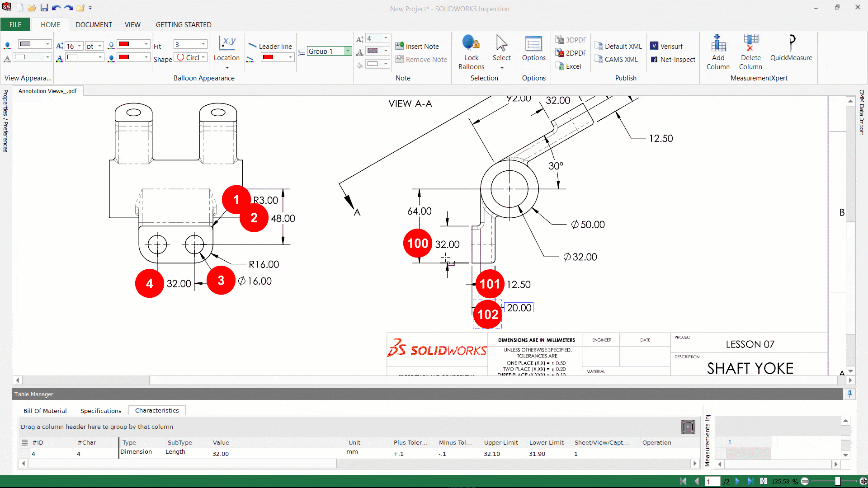Image resolution: width=868 pixels, height=488 pixels.
Task: Go to next page in status bar
Action: 738,481
